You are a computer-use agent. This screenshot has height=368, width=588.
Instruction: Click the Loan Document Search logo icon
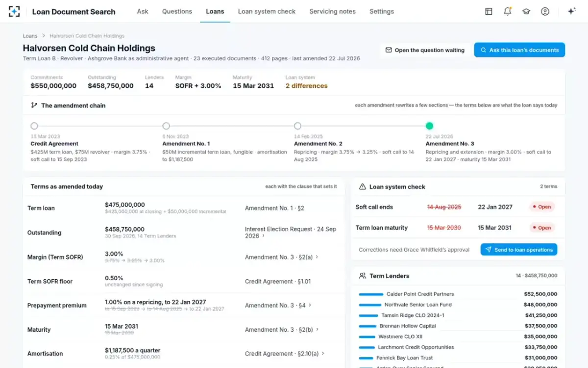coord(14,11)
